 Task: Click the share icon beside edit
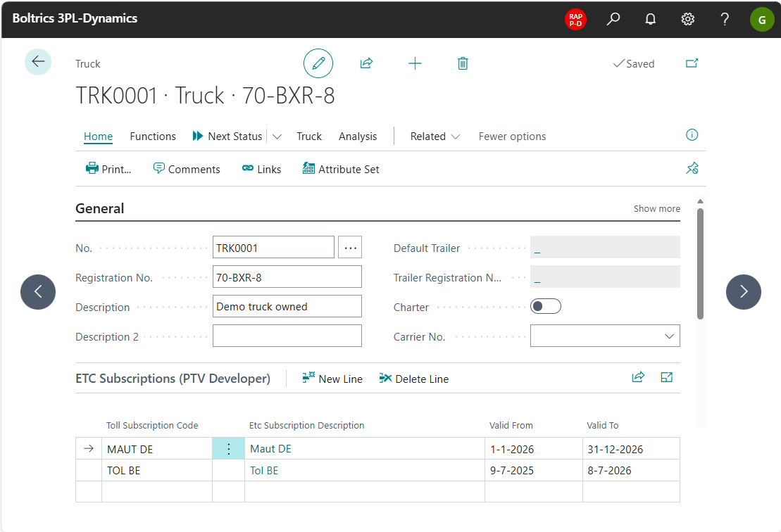pos(366,63)
